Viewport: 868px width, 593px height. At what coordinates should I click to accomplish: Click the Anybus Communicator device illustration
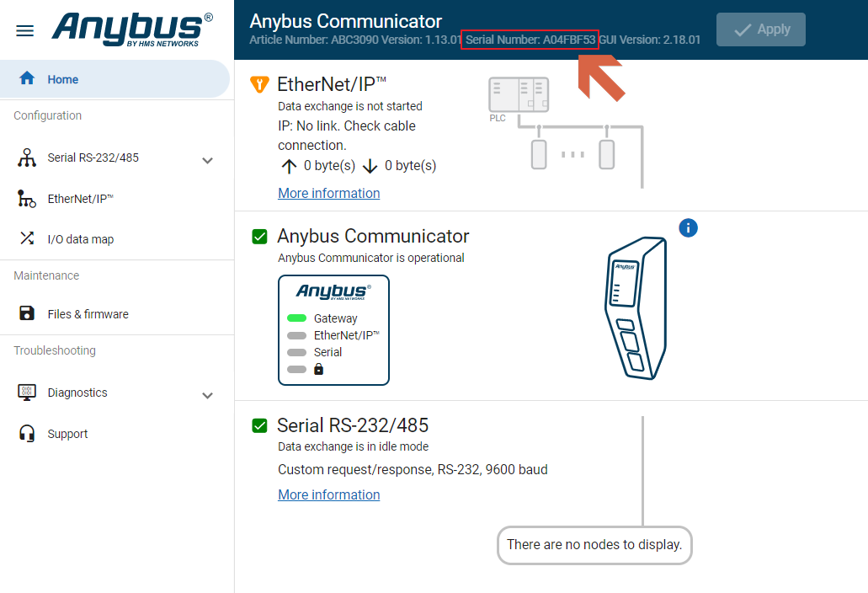pyautogui.click(x=636, y=307)
